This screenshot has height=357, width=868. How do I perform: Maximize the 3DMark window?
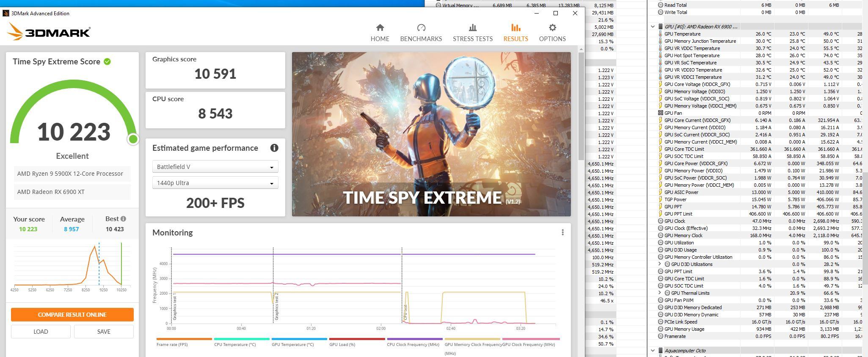[x=556, y=13]
